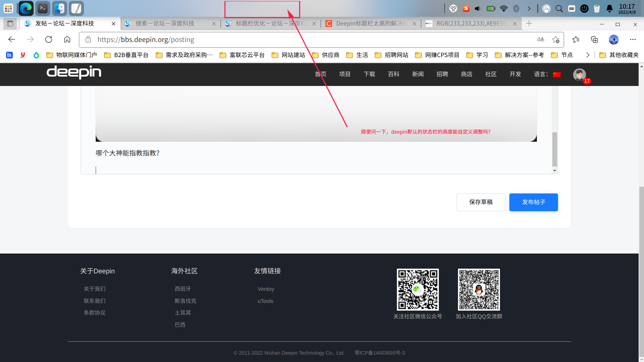644x362 pixels.
Task: Expand hidden bookmarks with chevron arrow
Action: point(588,55)
